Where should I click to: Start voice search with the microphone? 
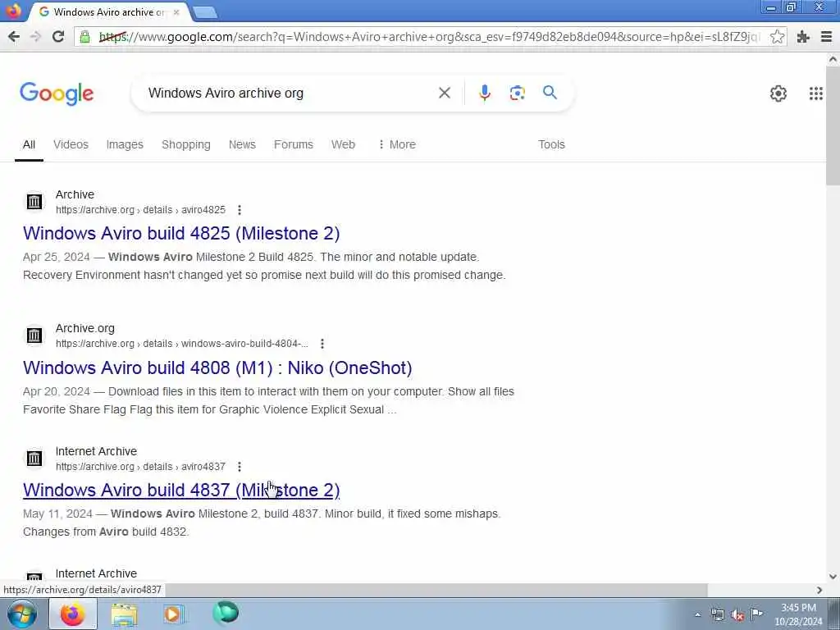484,93
